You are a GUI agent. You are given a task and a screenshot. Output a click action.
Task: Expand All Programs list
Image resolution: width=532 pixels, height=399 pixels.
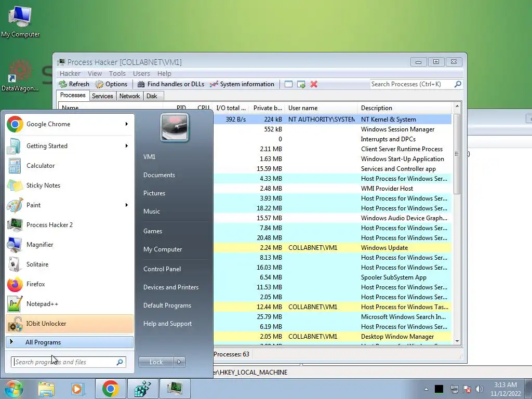(x=70, y=342)
